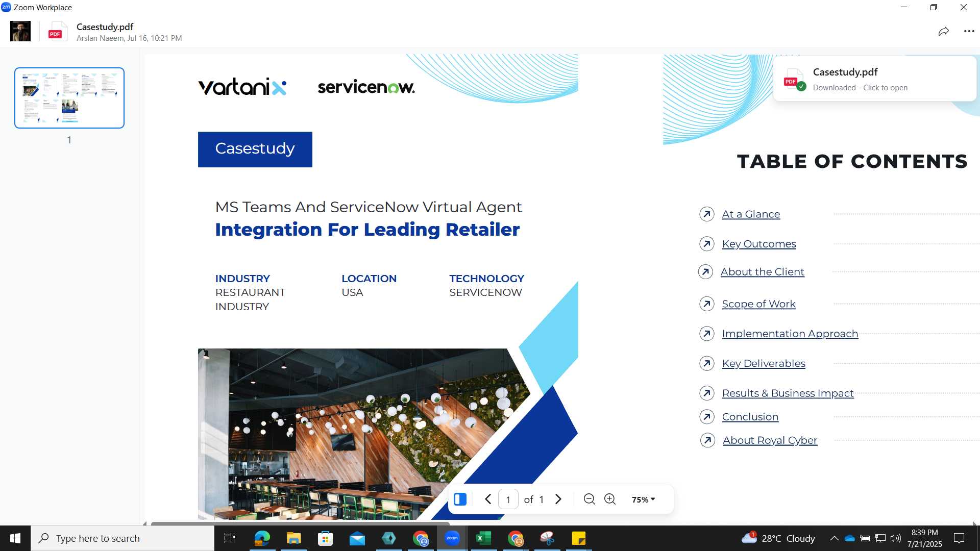
Task: Open Microsoft Store from the taskbar
Action: pos(325,538)
